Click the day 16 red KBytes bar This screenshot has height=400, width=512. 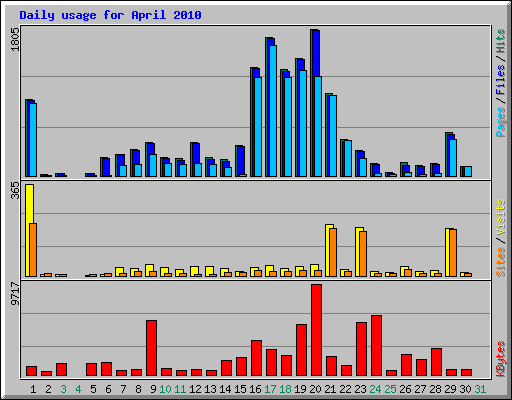coord(256,358)
